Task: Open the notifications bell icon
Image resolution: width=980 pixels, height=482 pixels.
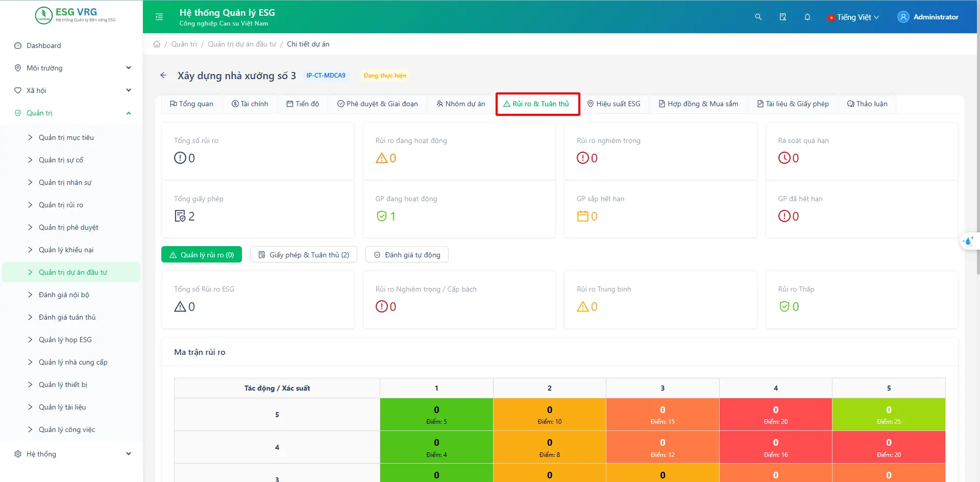Action: pyautogui.click(x=807, y=17)
